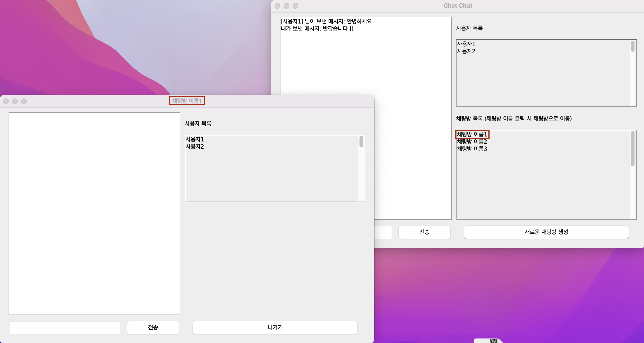Select 사용자1 in 채팅방 이름1 user list
The width and height of the screenshot is (644, 343).
(x=194, y=139)
